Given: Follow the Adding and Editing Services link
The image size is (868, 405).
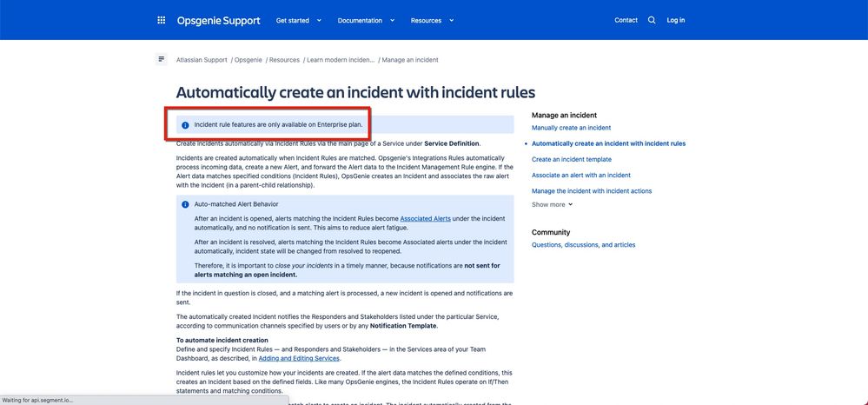Looking at the screenshot, I should (x=299, y=358).
